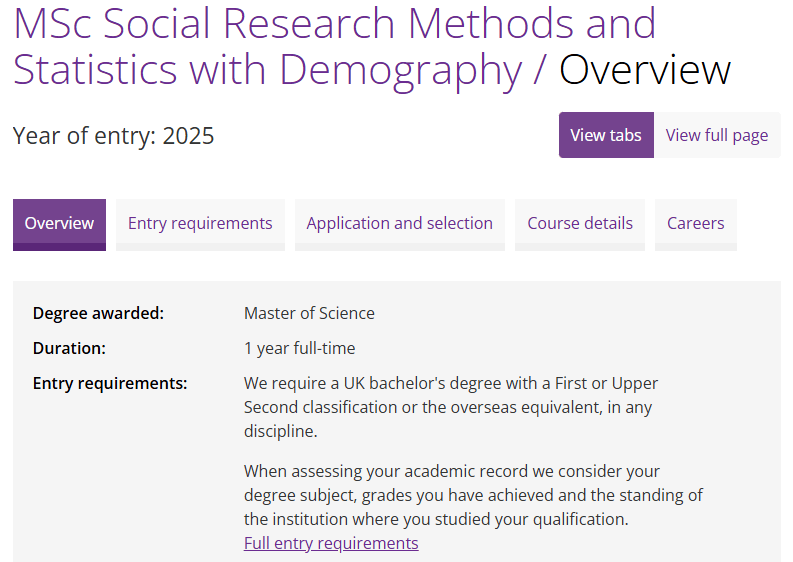Open the Careers tab

(695, 225)
